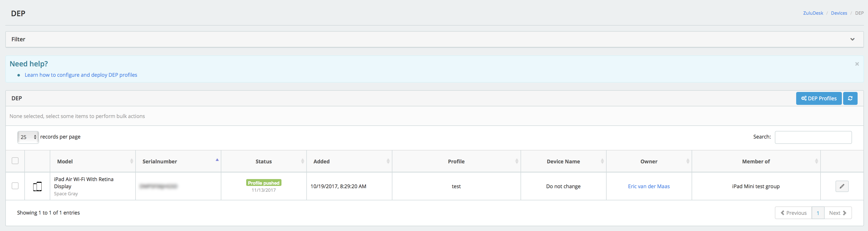This screenshot has height=231, width=868.
Task: Click the refresh DEP devices icon button
Action: pos(850,98)
